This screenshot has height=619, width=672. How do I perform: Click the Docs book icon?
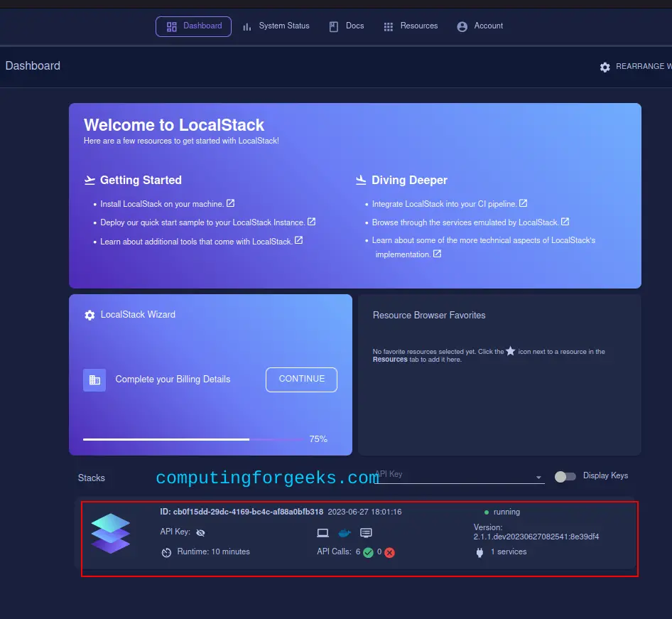[334, 27]
